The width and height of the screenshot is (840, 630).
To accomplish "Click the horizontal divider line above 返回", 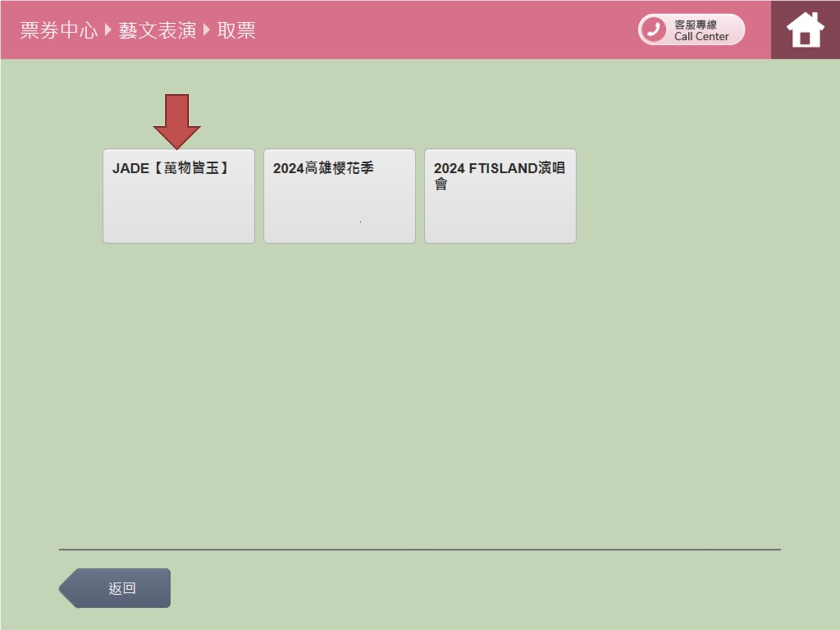I will point(420,549).
